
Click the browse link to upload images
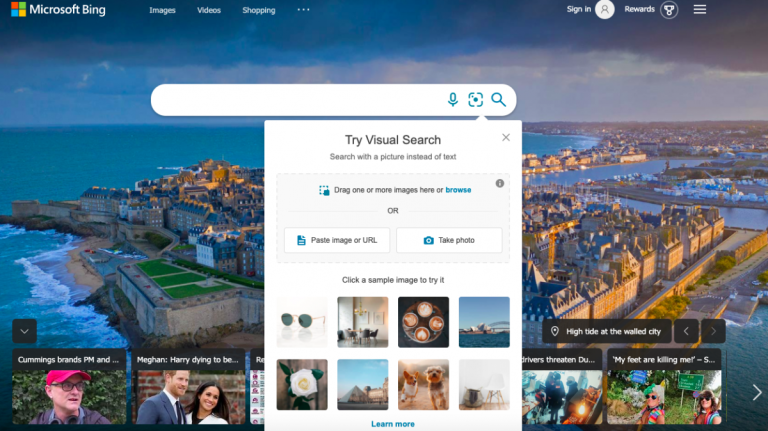tap(458, 190)
